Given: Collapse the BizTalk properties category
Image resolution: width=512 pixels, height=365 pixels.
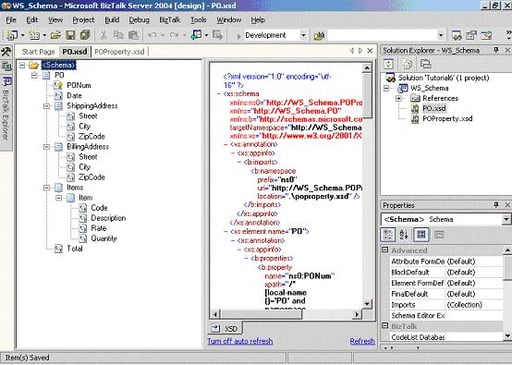Looking at the screenshot, I should (385, 326).
